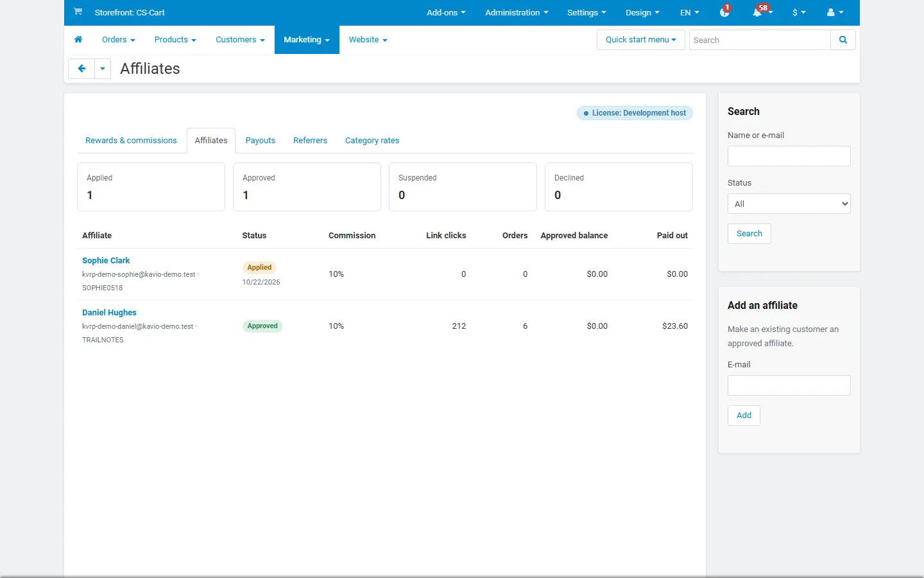Expand the Add-ons menu

coord(446,12)
